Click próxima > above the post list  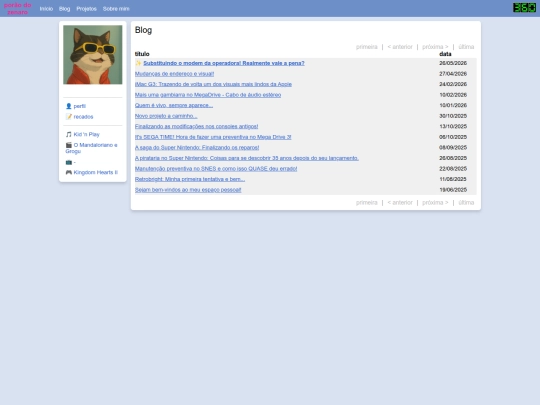click(435, 47)
